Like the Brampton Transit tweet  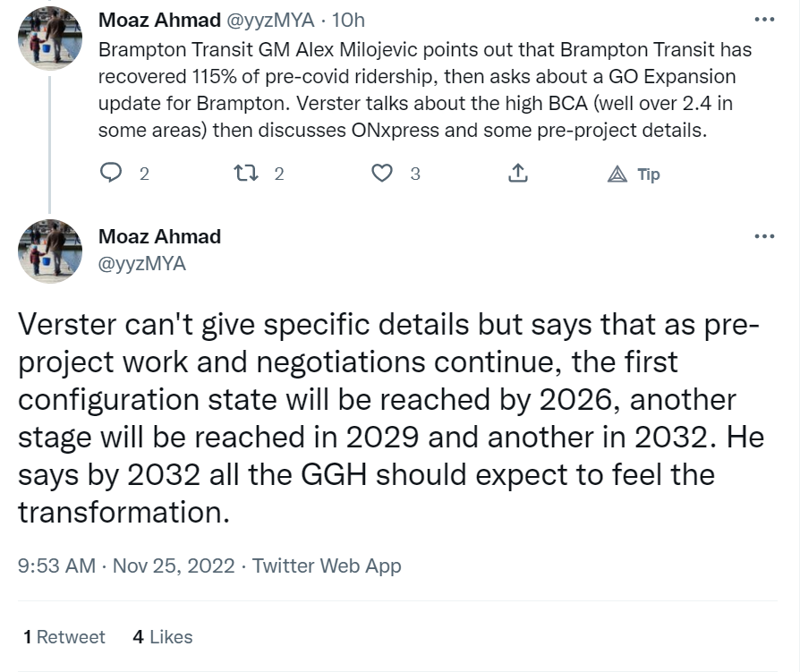click(x=383, y=174)
